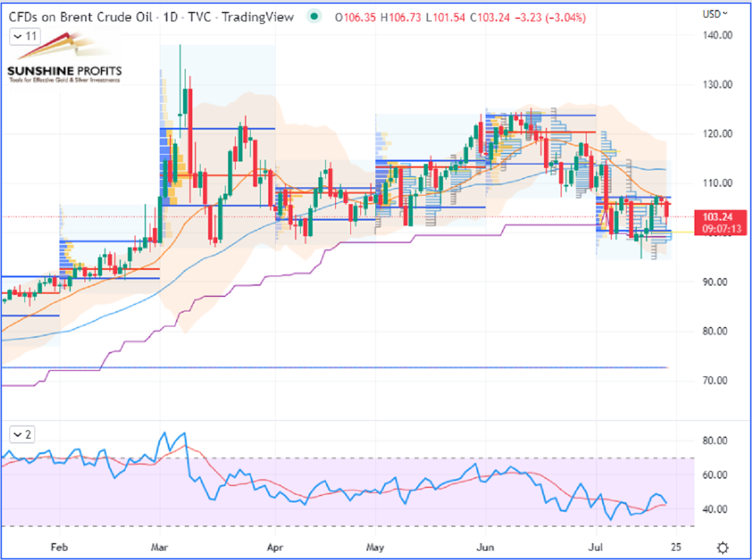Select the Feb label on the time axis
Viewport: 752px width, 560px height.
click(59, 546)
